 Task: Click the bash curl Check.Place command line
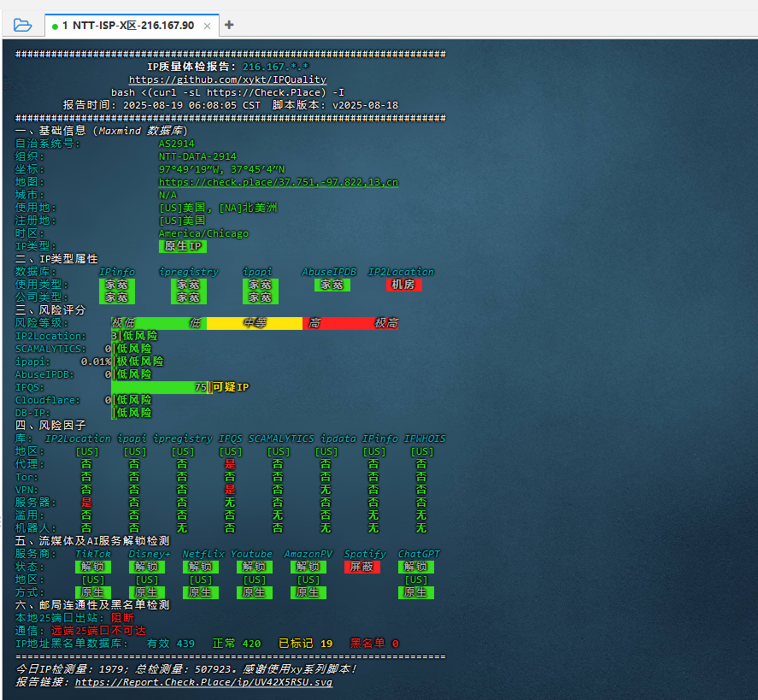tap(227, 92)
